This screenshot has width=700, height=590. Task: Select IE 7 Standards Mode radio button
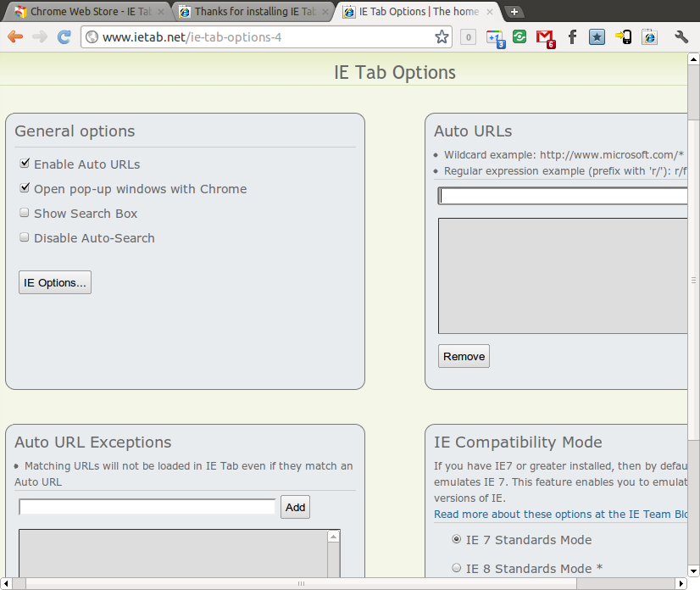456,539
